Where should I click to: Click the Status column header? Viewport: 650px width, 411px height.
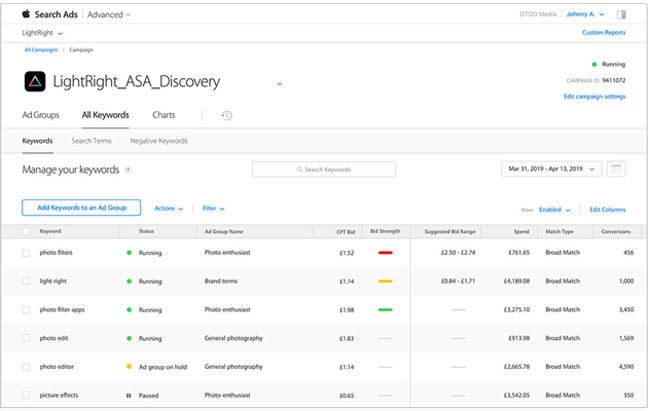[x=146, y=231]
